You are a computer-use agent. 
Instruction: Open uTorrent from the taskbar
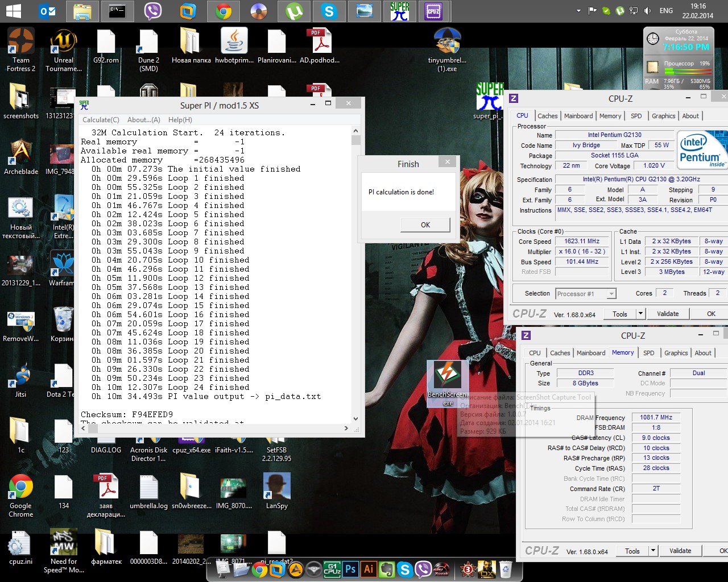(x=293, y=11)
